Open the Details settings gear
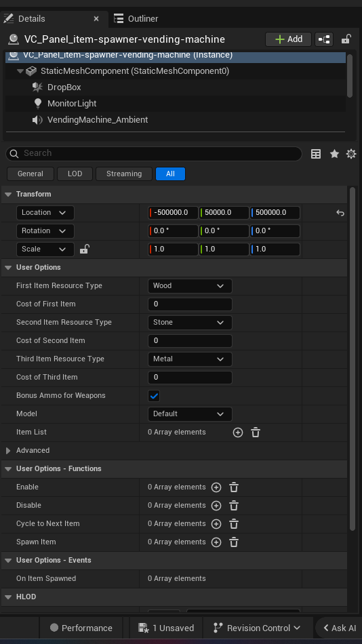Image resolution: width=362 pixels, height=644 pixels. click(351, 154)
